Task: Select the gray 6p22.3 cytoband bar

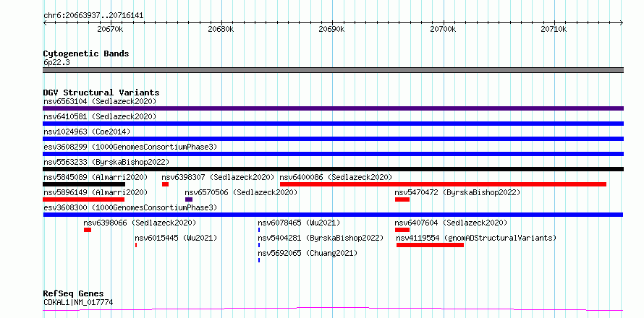Action: point(333,70)
